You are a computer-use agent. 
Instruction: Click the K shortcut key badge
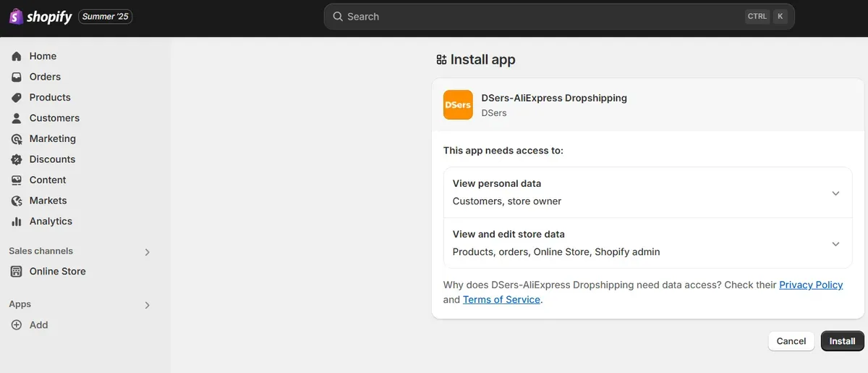780,17
